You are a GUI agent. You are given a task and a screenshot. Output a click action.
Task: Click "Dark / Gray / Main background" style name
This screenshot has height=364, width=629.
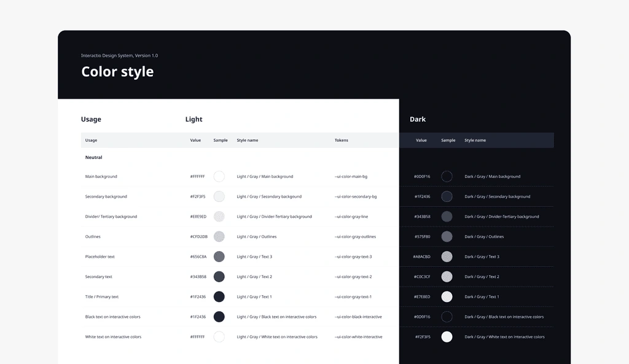coord(492,176)
